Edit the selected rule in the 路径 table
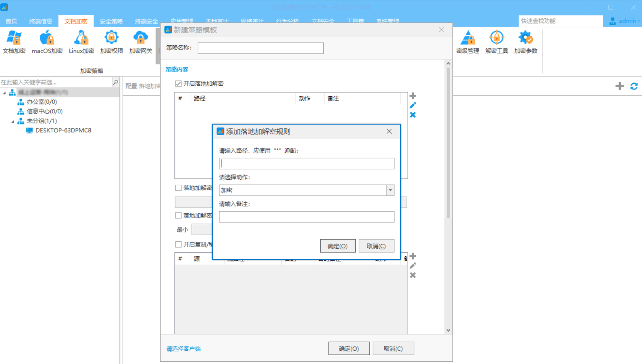 pos(413,105)
